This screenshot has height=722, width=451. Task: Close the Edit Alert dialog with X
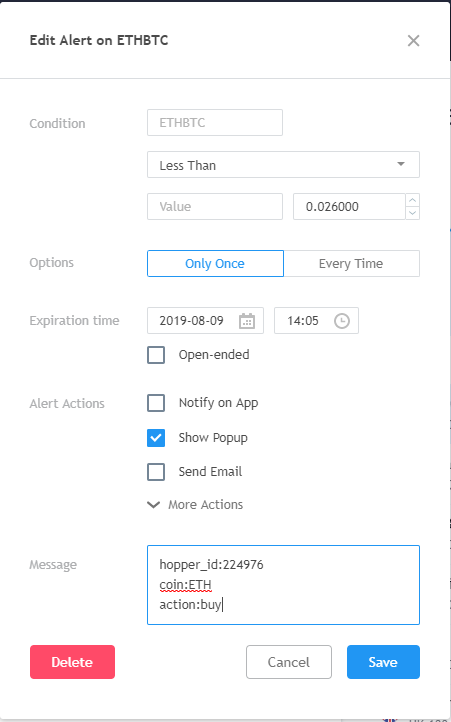click(413, 41)
